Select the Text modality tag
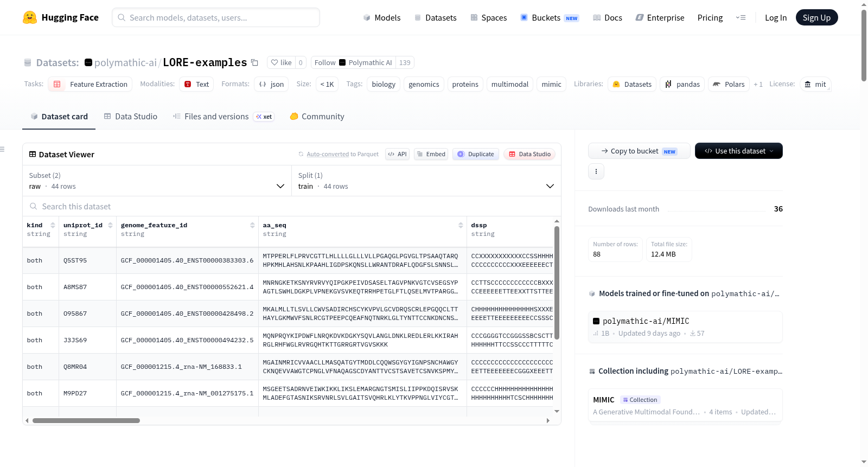Screen dimensions: 868x467 [x=196, y=84]
